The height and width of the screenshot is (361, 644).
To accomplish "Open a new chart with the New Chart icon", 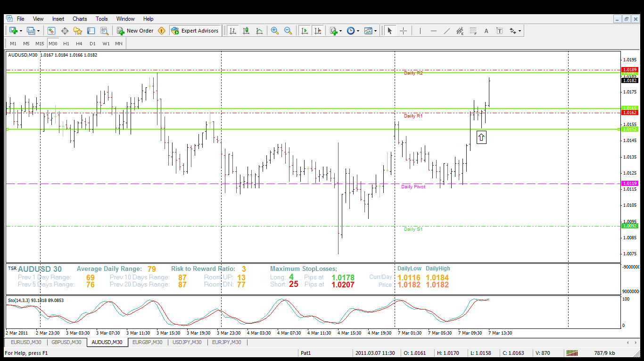I will point(13,31).
